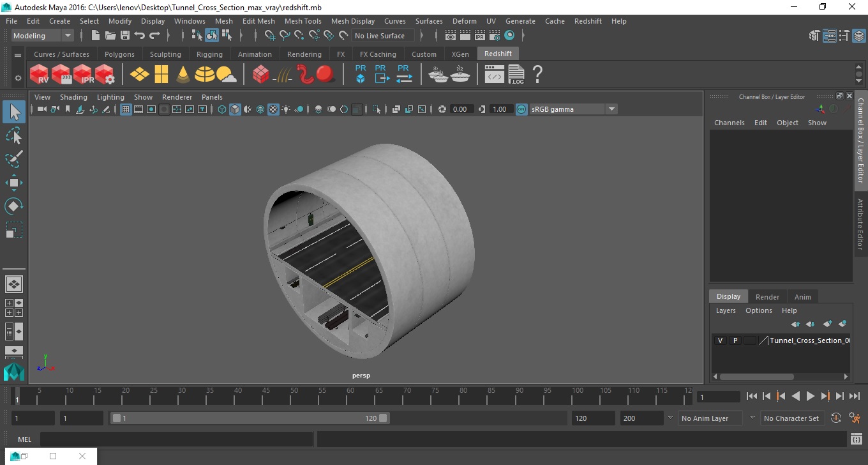868x465 pixels.
Task: Open the Redshift RenderView shelf icon
Action: [40, 75]
